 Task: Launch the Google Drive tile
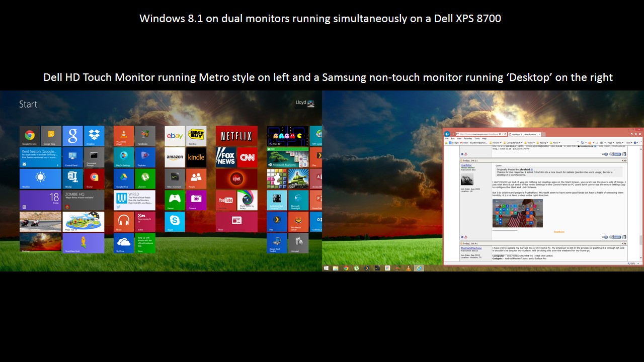tap(124, 179)
